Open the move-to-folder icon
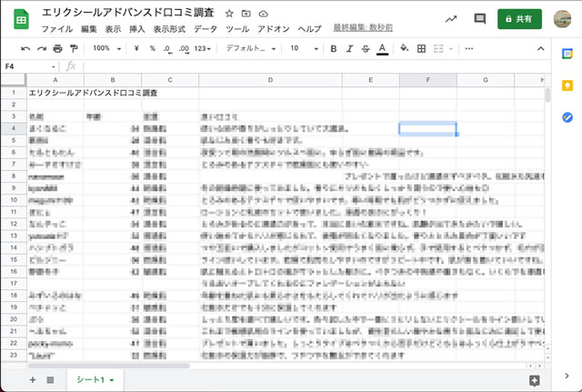This screenshot has width=582, height=392. click(246, 14)
